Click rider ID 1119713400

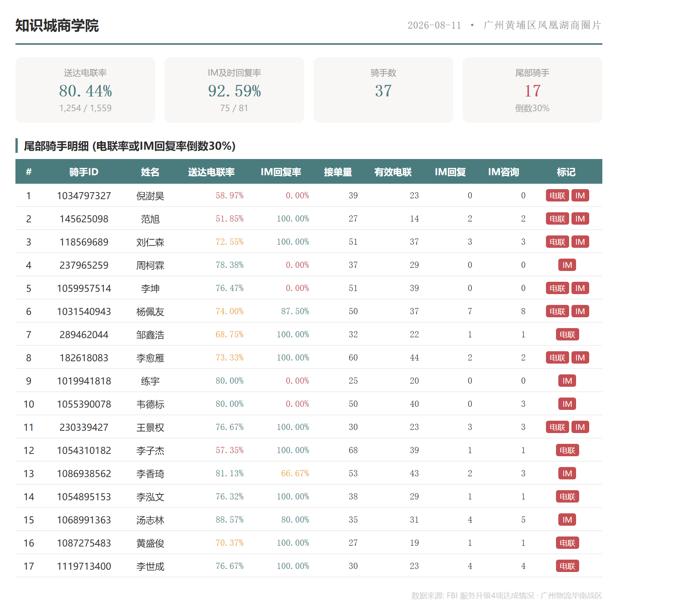coord(84,566)
